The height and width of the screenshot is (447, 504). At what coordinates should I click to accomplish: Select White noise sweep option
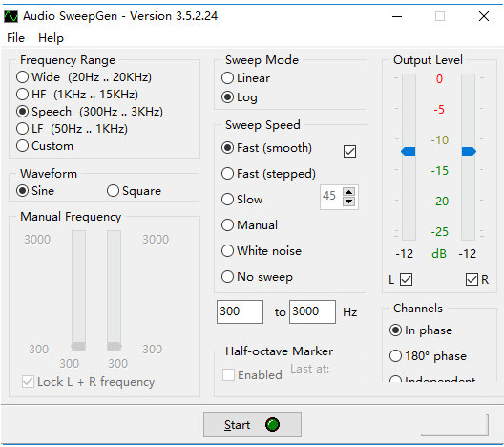262,251
